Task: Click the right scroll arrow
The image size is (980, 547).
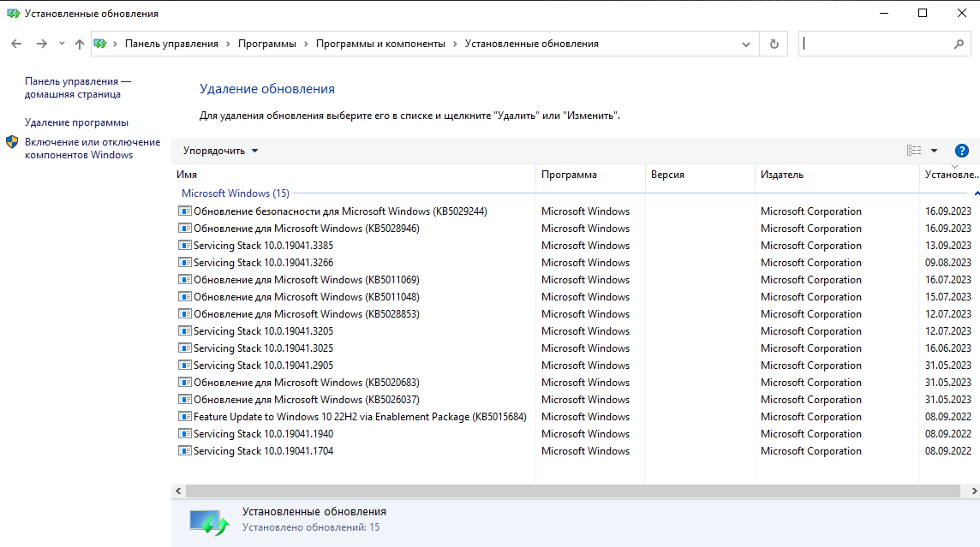Action: coord(974,491)
